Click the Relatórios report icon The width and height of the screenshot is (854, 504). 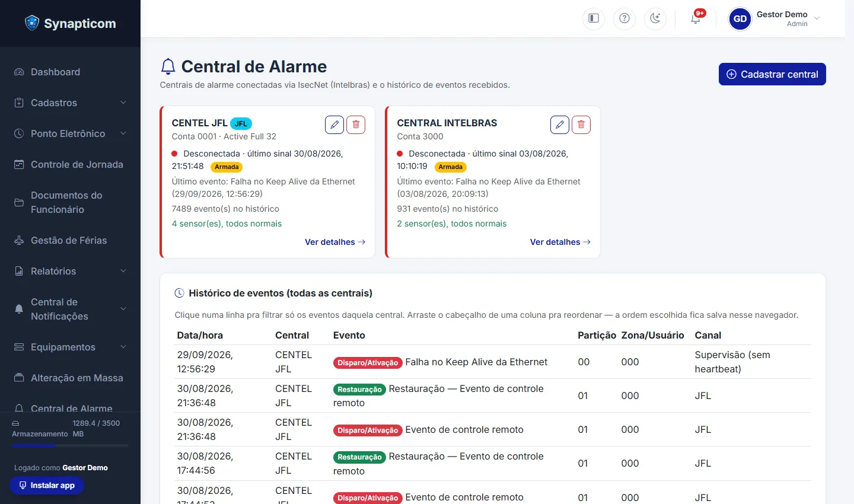[19, 271]
